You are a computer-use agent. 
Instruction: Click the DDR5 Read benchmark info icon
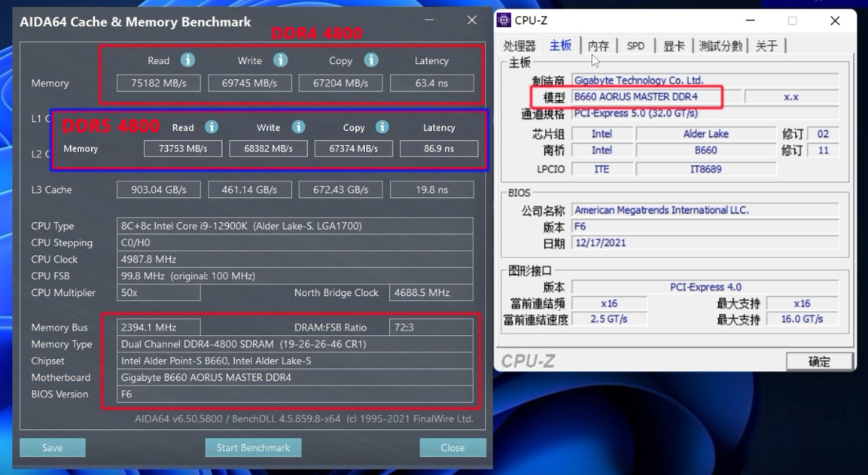[212, 126]
